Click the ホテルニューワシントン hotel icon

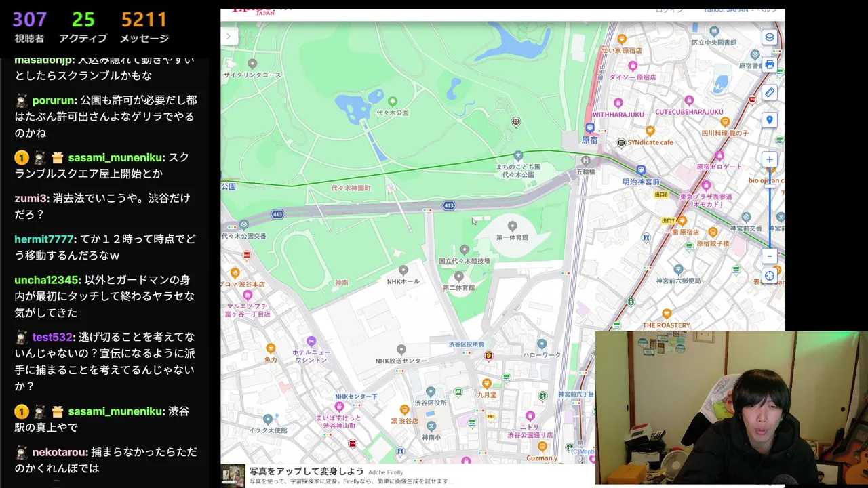pyautogui.click(x=311, y=341)
